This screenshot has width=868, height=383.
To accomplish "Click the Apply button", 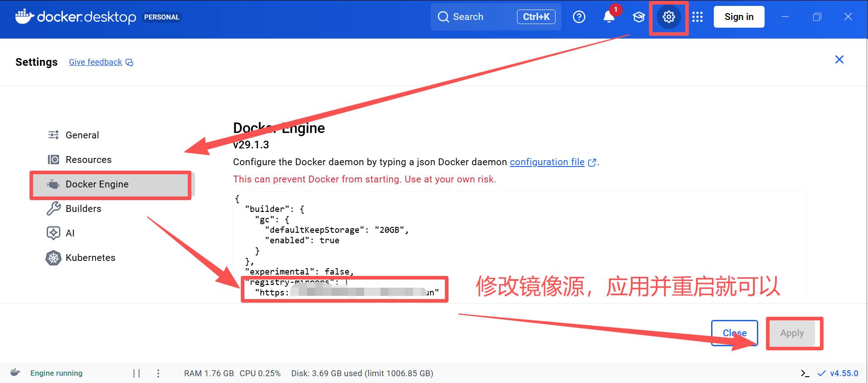I will [x=792, y=333].
